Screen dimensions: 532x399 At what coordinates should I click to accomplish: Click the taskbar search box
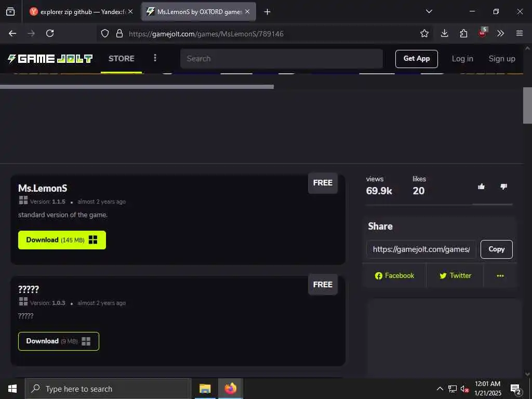[x=108, y=389]
